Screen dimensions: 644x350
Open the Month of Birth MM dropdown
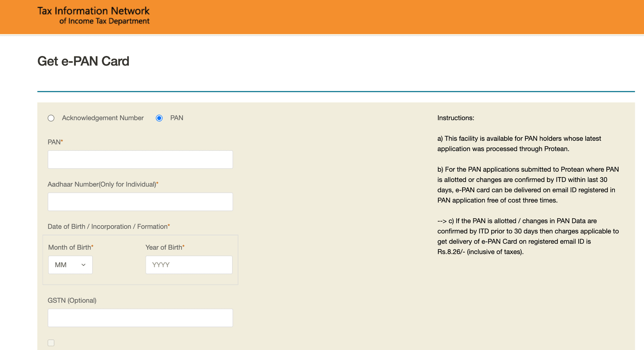tap(70, 265)
